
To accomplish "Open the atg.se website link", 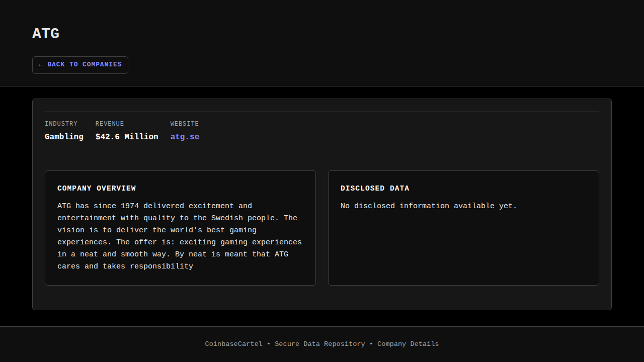I will pos(185,137).
